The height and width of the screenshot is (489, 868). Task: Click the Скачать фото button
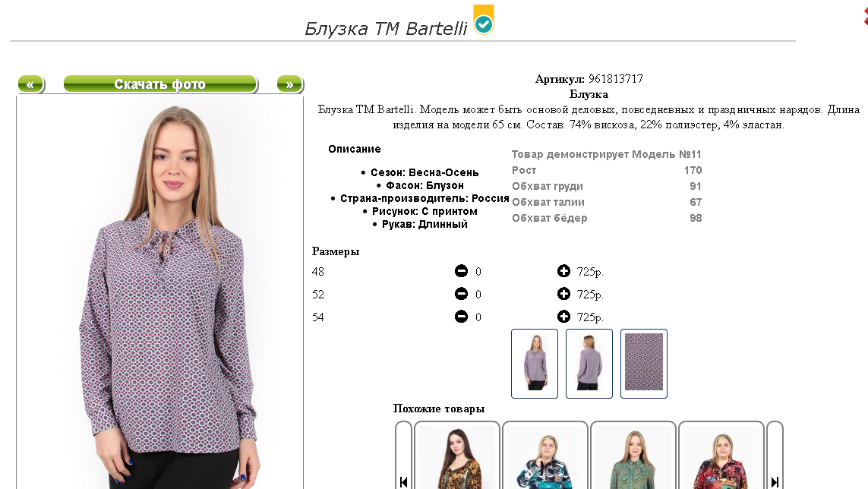[160, 84]
